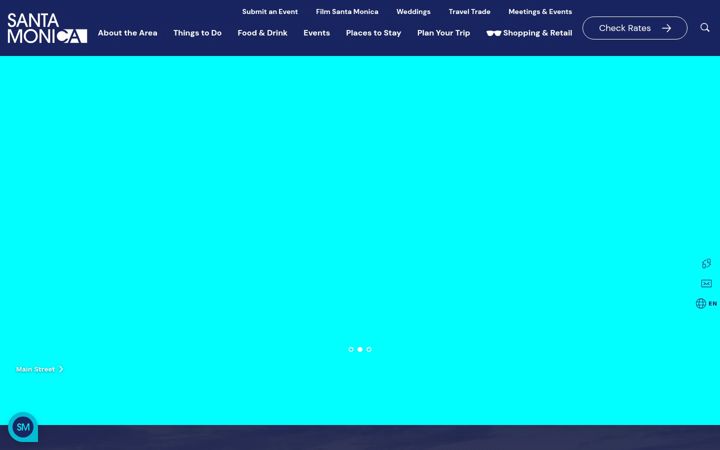The width and height of the screenshot is (720, 450).
Task: Follow the Film Santa Monica link
Action: [x=347, y=11]
